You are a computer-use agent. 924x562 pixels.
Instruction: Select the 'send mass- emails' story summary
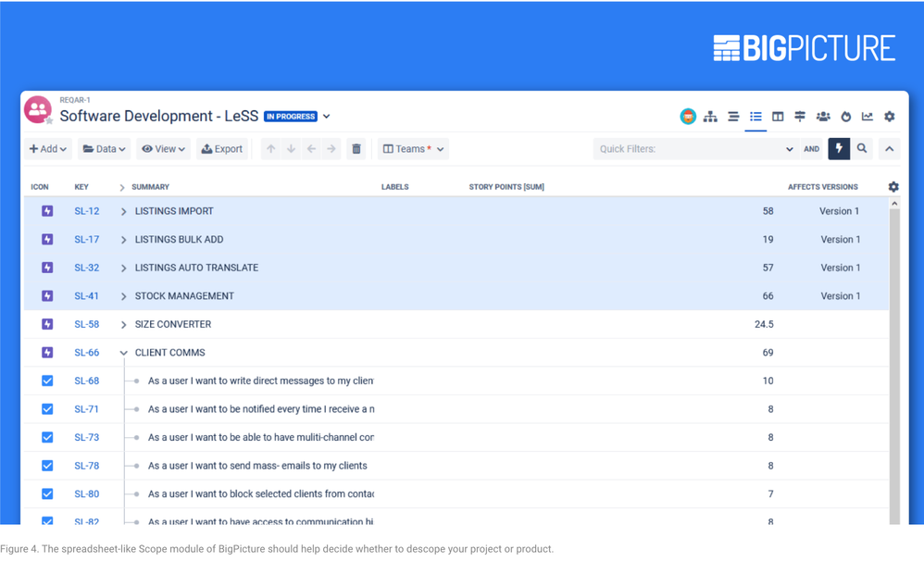(x=257, y=466)
